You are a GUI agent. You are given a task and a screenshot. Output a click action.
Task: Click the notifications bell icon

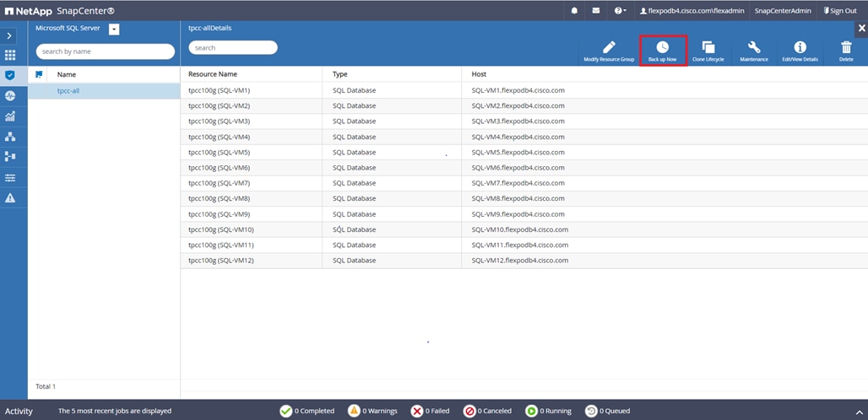pyautogui.click(x=575, y=10)
